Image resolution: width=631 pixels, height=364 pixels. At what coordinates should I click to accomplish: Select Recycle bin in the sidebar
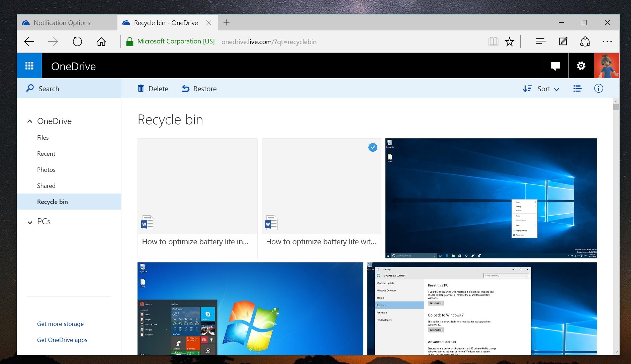(x=69, y=202)
